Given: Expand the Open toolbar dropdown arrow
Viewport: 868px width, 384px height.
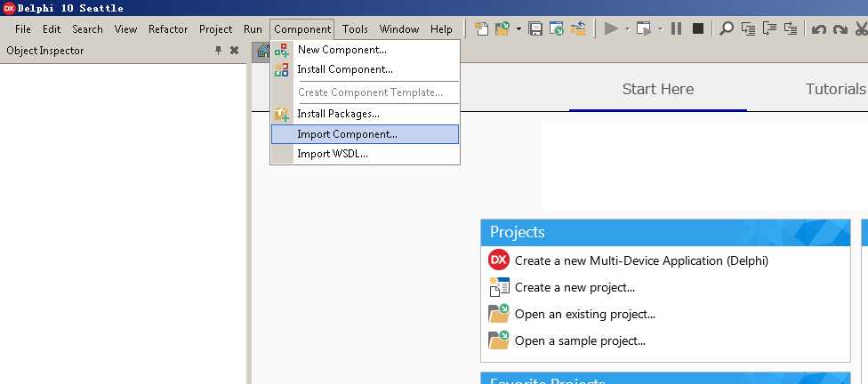Looking at the screenshot, I should pos(518,28).
